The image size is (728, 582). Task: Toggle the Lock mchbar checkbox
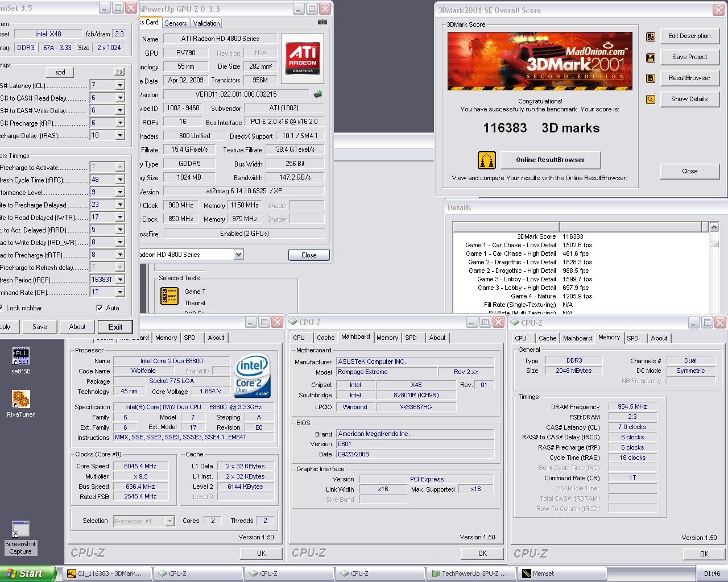click(1, 308)
